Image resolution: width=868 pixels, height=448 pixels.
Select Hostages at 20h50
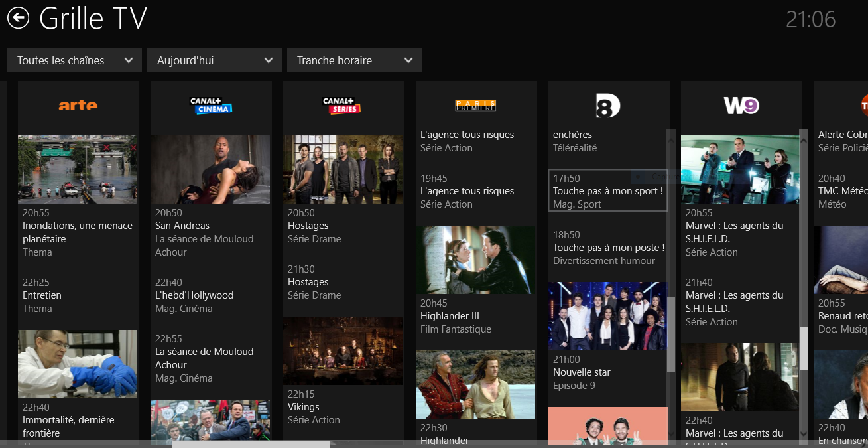pyautogui.click(x=308, y=226)
